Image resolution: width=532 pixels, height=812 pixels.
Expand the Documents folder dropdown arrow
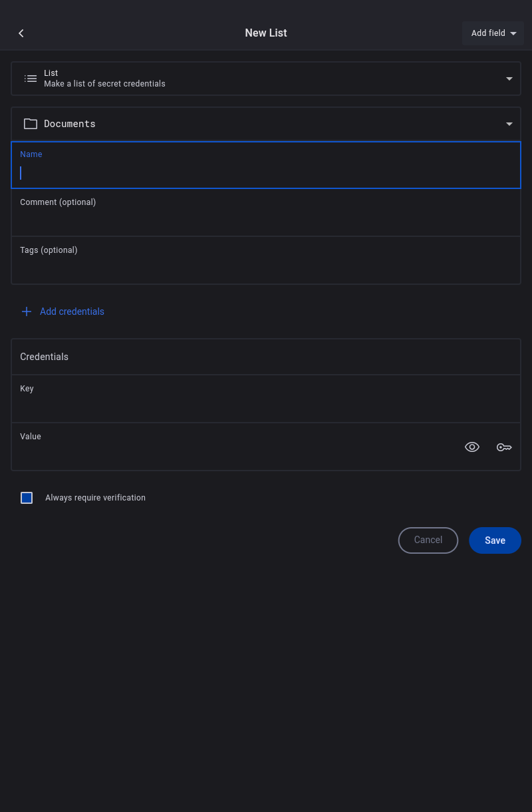509,124
